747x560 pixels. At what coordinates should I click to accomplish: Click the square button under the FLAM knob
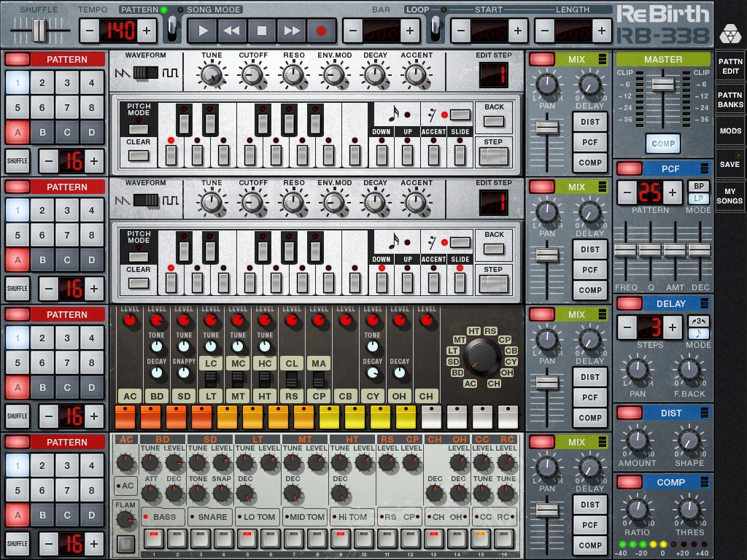(125, 543)
